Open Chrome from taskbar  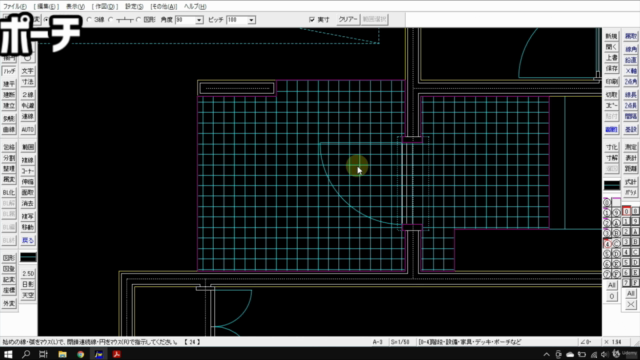(x=80, y=354)
